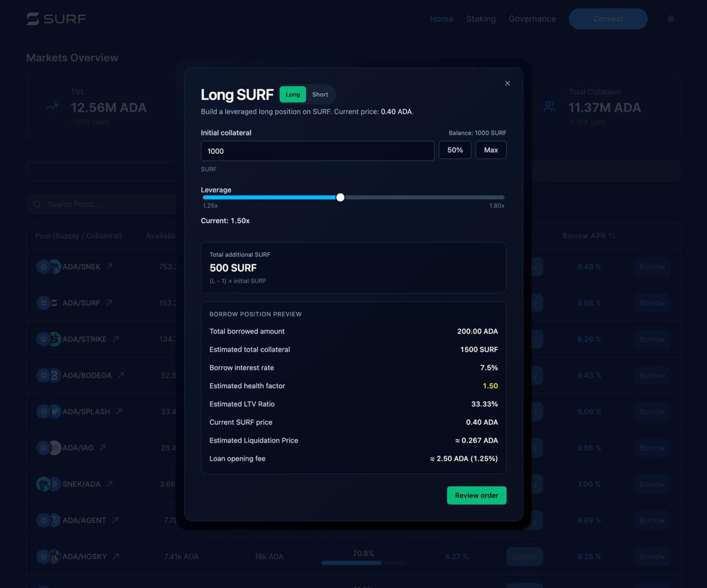Click the ADA/HOSKY 70.8% utilization bar
Image resolution: width=707 pixels, height=588 pixels.
coord(364,563)
